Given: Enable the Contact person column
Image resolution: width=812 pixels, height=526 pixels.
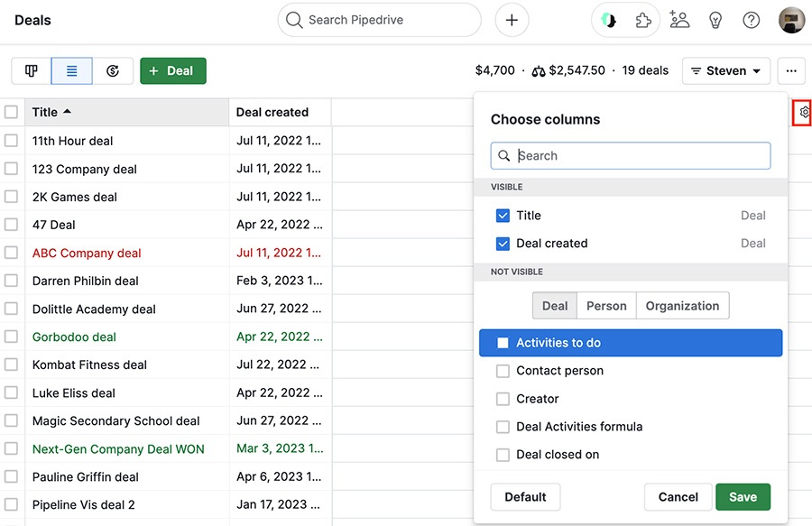Looking at the screenshot, I should coord(503,371).
